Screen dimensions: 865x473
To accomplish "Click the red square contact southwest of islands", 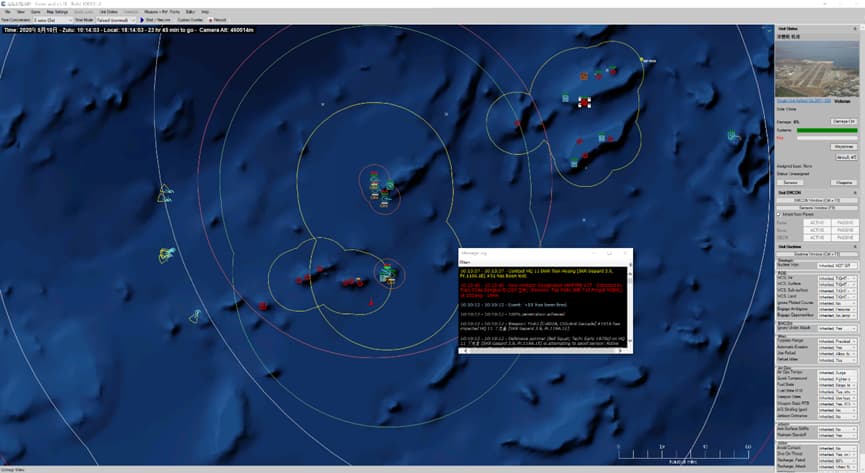I will 263,306.
